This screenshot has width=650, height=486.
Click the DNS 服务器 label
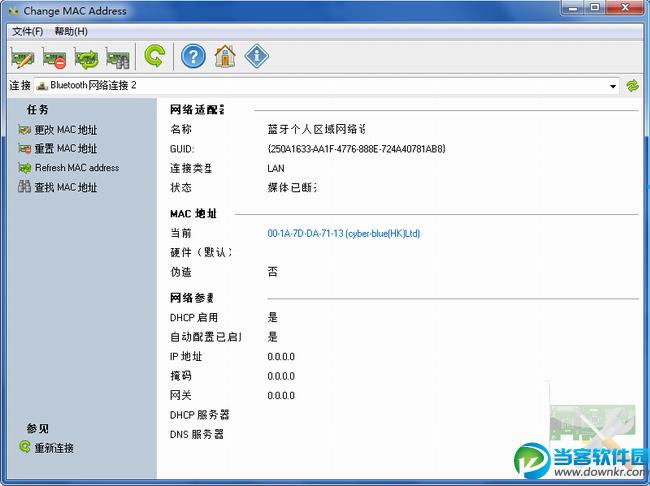pyautogui.click(x=197, y=434)
